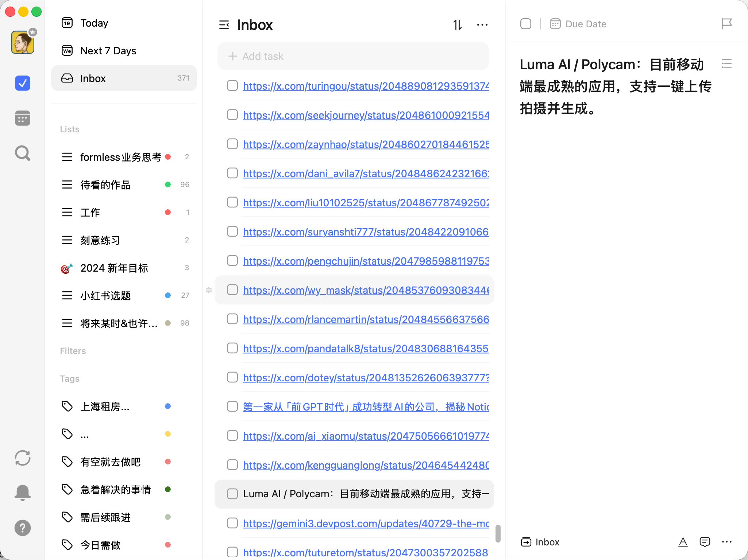Open the sort options icon
The height and width of the screenshot is (560, 748).
[x=458, y=25]
